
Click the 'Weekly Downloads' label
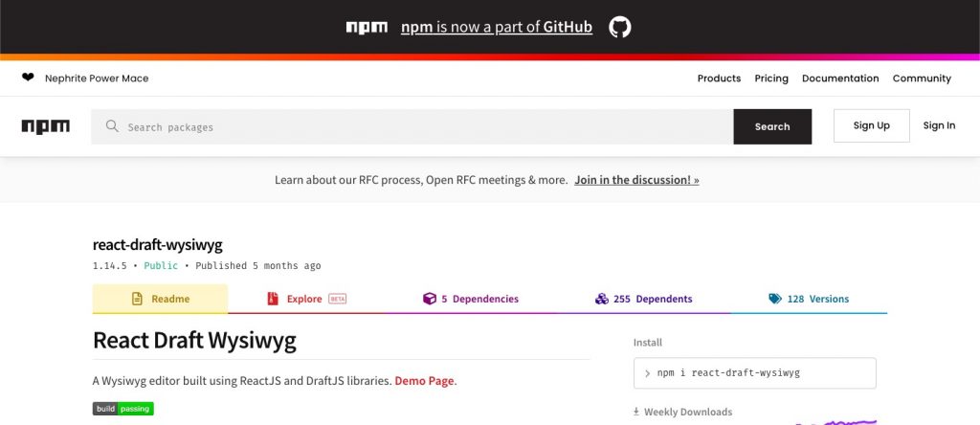[688, 412]
